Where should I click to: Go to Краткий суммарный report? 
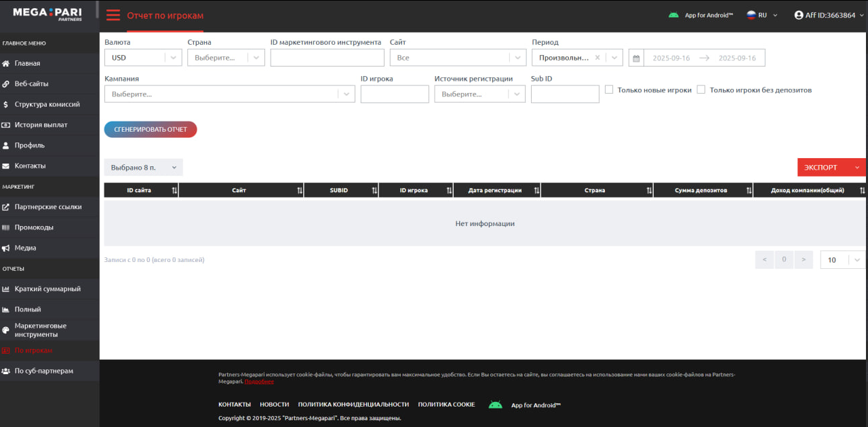[x=47, y=289]
